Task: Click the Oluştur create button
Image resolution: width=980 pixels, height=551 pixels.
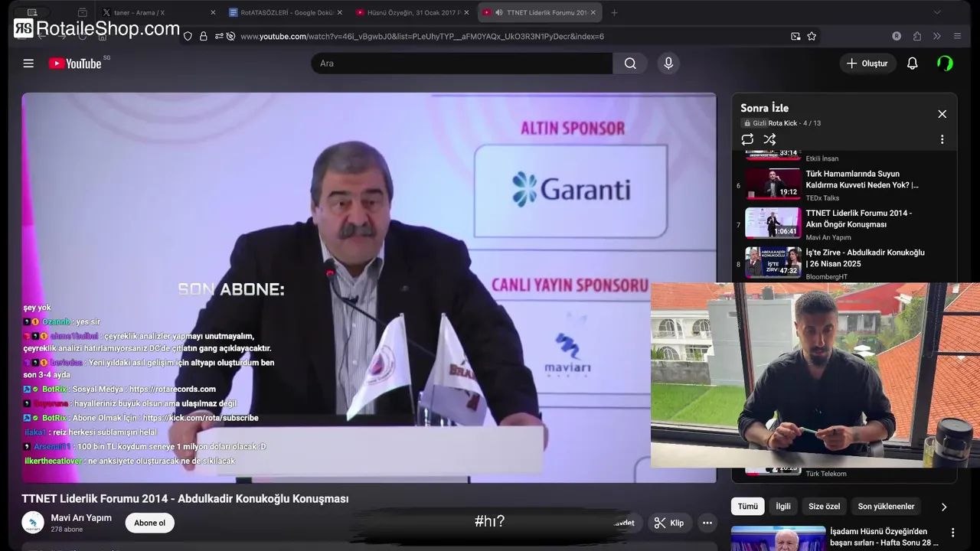Action: (867, 64)
